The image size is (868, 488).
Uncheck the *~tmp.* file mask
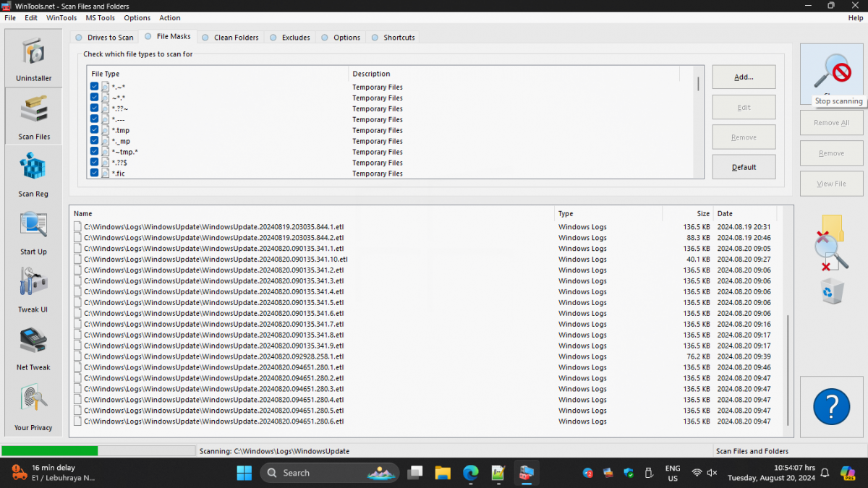[95, 152]
